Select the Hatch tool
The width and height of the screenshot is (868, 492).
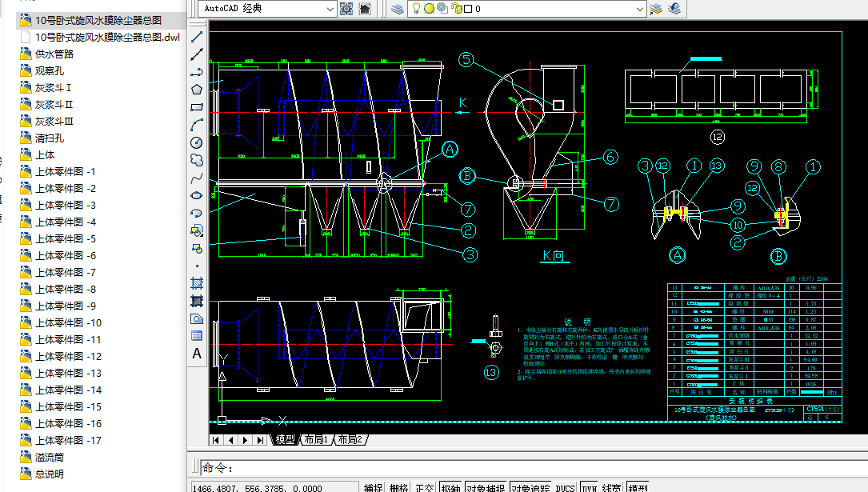(x=197, y=283)
